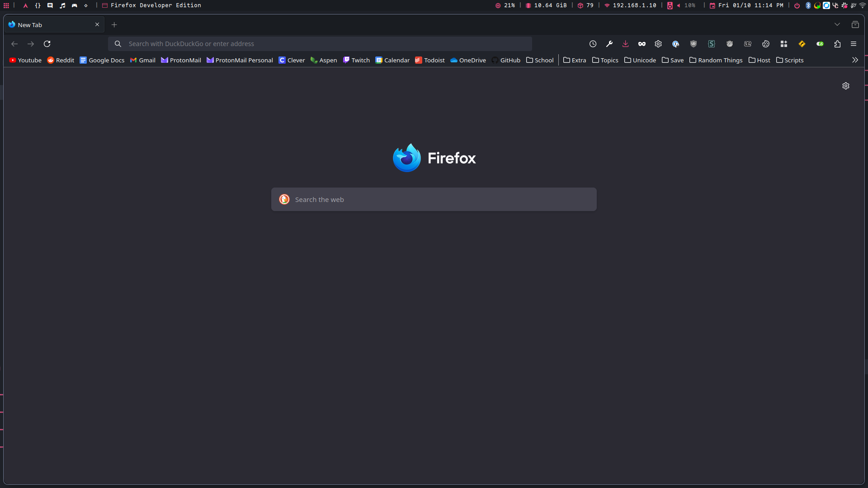Open the GitHub bookmark
The width and height of the screenshot is (868, 488).
pos(506,60)
